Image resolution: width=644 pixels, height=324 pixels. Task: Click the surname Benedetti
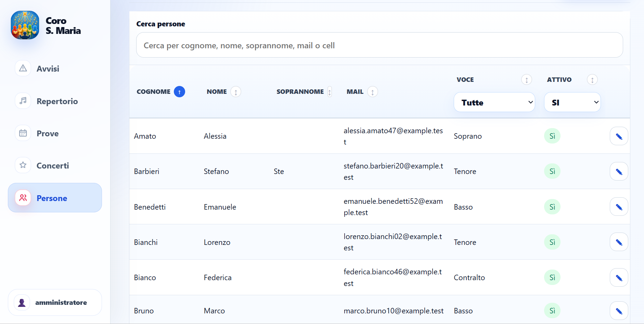coord(150,207)
